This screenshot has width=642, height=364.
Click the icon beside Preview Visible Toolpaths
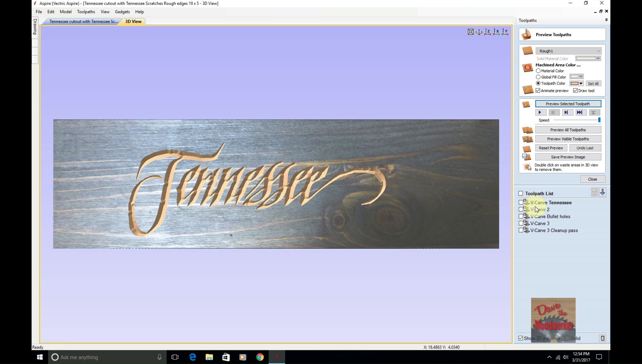click(527, 139)
